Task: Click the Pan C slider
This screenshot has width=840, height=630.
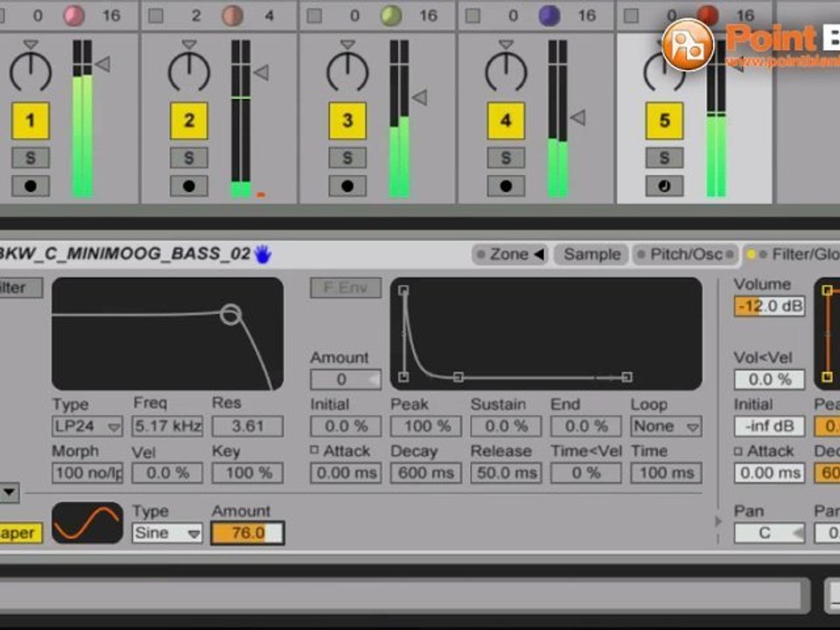Action: point(769,533)
